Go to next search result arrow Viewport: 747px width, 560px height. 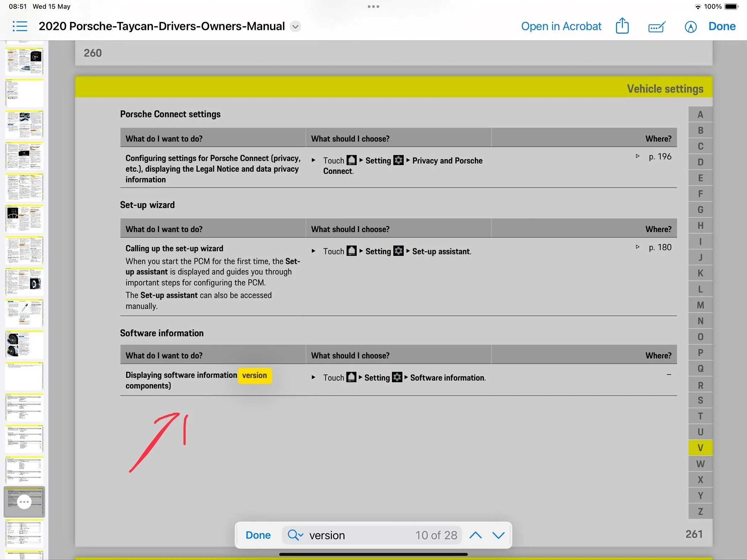(x=498, y=535)
